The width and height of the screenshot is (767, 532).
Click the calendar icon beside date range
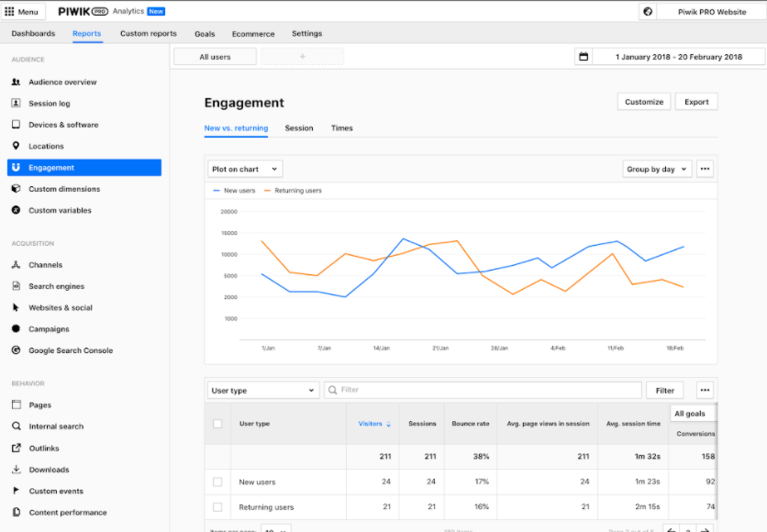pyautogui.click(x=583, y=57)
